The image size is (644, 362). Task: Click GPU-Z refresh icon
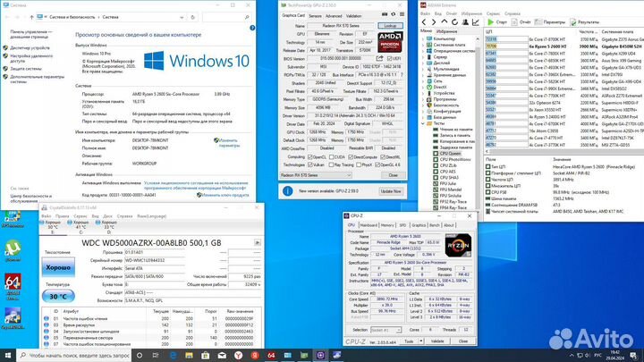tap(393, 14)
